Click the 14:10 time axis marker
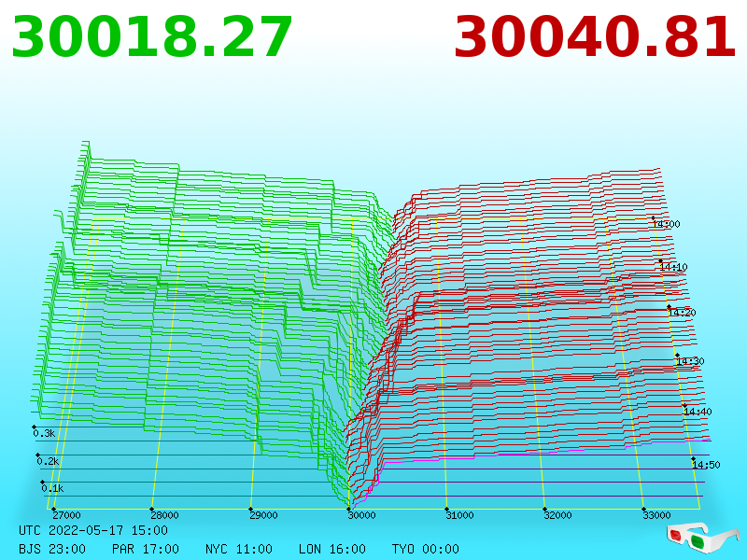The width and height of the screenshot is (747, 560). tap(673, 267)
